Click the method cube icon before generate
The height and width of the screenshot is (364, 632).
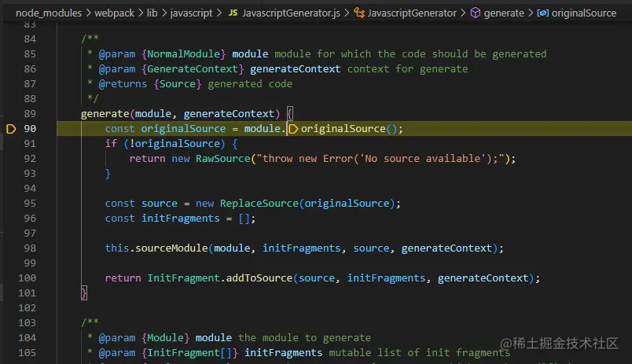tap(476, 13)
